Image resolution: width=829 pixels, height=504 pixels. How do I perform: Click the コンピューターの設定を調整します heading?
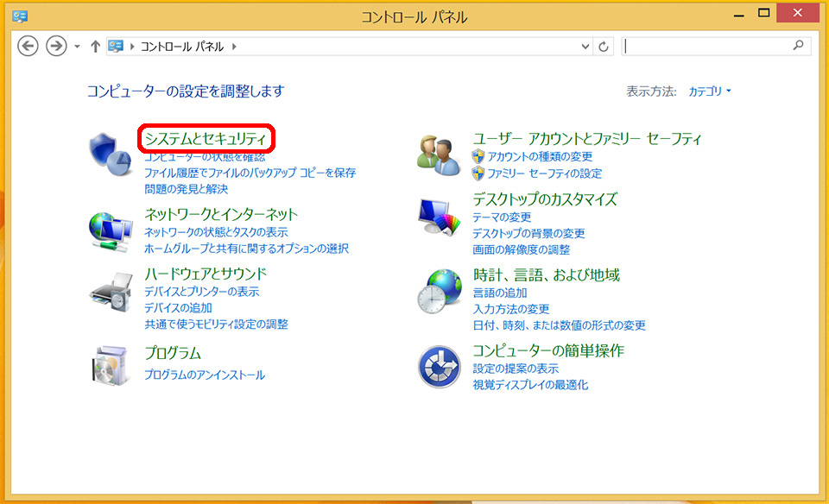[186, 91]
